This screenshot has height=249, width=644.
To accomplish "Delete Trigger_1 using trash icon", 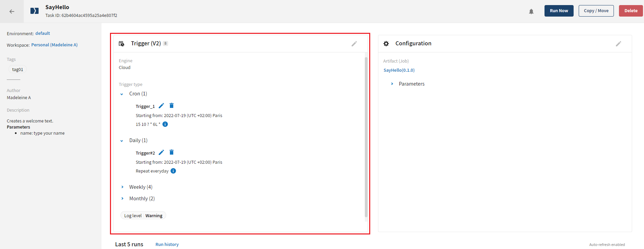I will pos(172,106).
